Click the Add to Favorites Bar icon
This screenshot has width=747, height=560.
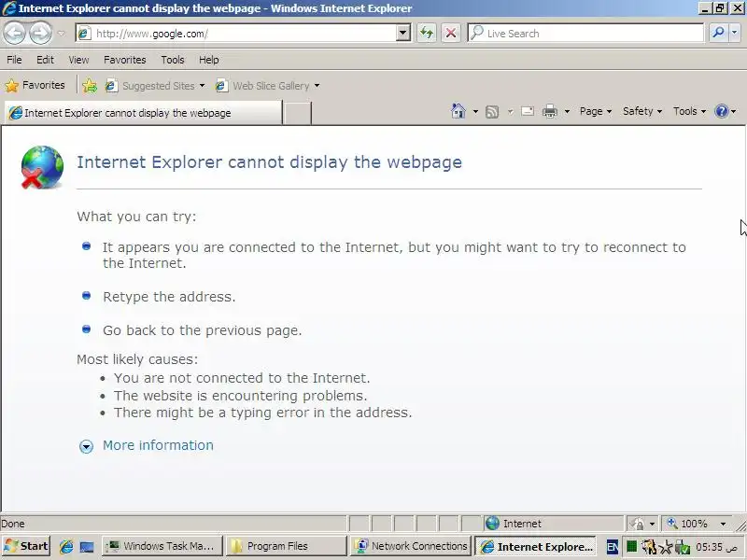pyautogui.click(x=90, y=86)
